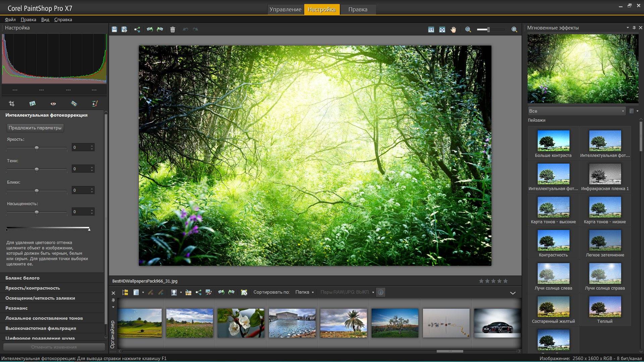The height and width of the screenshot is (362, 644).
Task: Expand Локальное сопоставление тонов section
Action: pyautogui.click(x=52, y=318)
